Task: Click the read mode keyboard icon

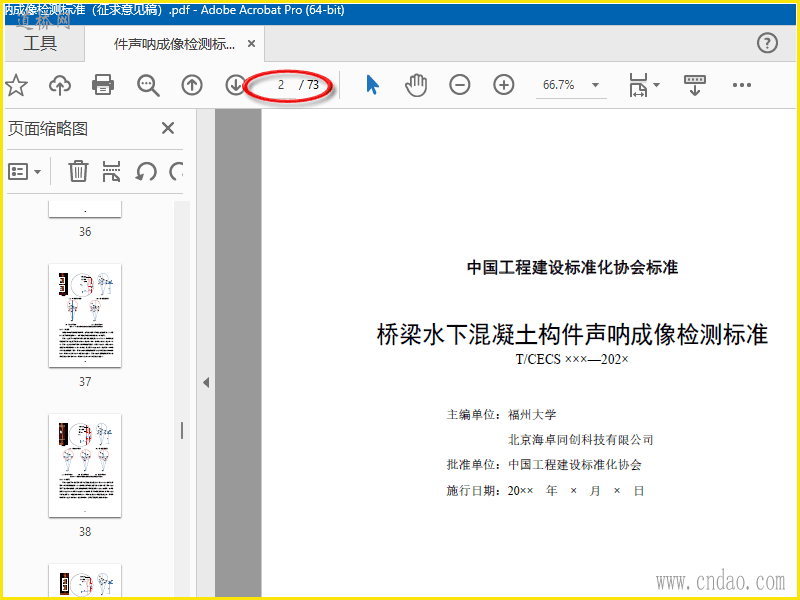Action: point(694,85)
